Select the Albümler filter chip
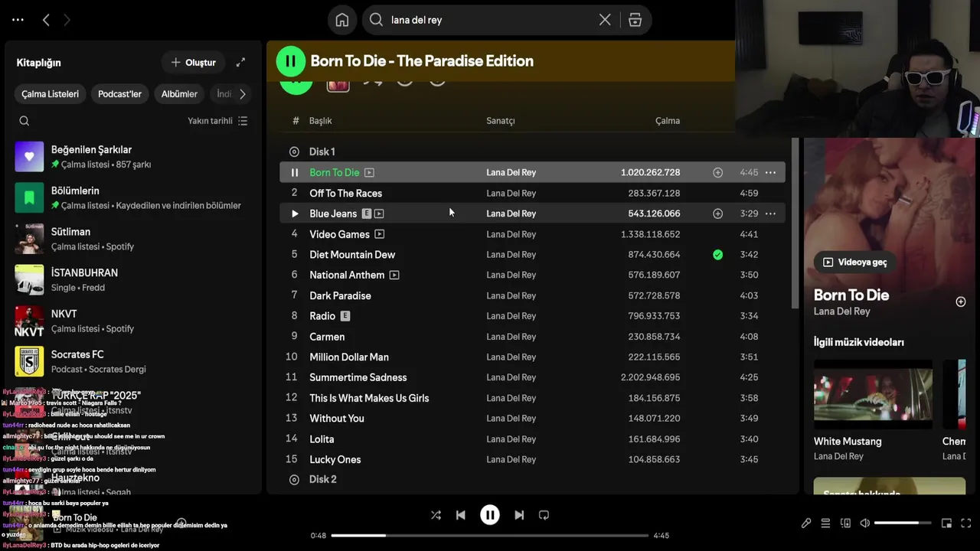This screenshot has width=980, height=551. click(x=179, y=94)
